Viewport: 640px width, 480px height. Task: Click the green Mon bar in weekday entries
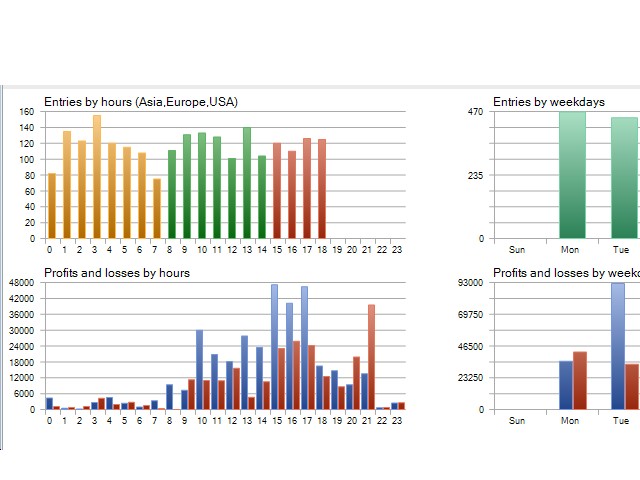point(572,175)
